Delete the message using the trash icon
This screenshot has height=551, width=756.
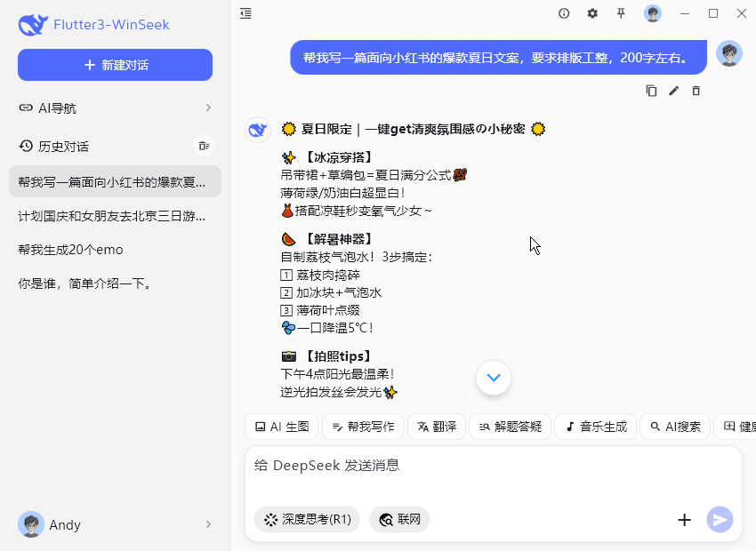[x=696, y=90]
